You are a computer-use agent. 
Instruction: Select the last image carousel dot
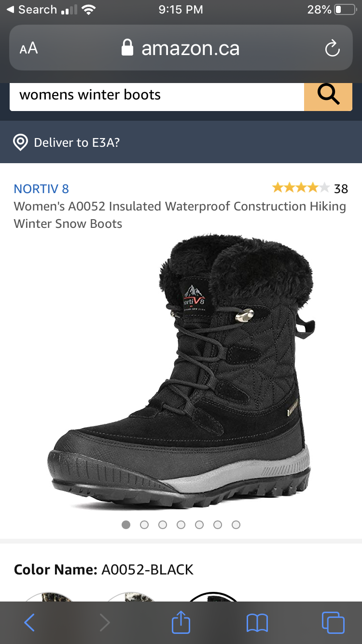tap(236, 525)
